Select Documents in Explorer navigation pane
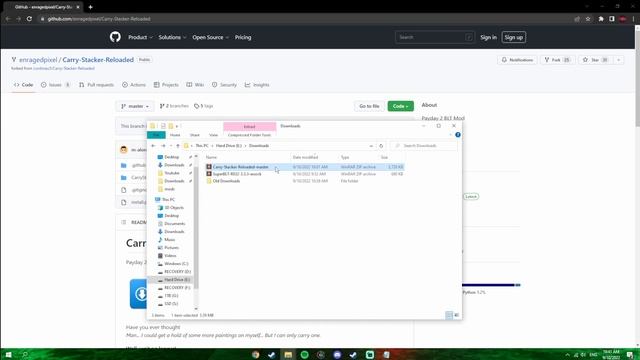 pyautogui.click(x=171, y=224)
